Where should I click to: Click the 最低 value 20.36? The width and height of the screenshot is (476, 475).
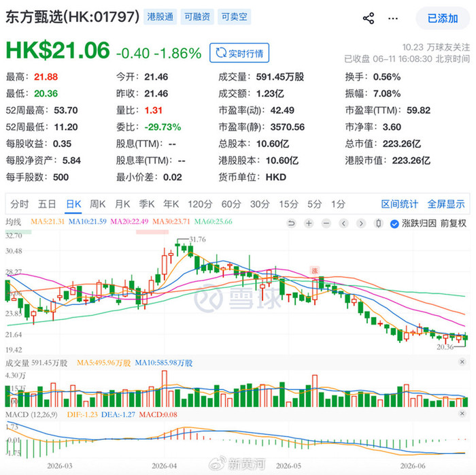pos(46,93)
